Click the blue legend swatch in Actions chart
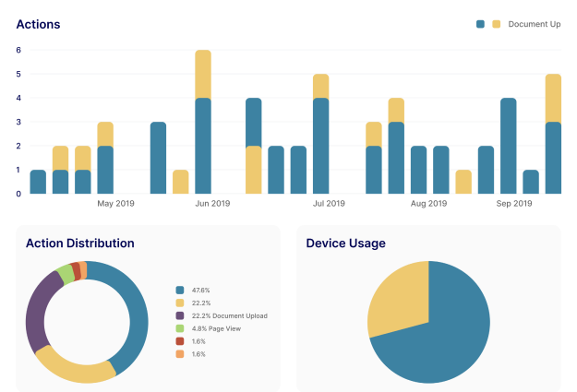 481,24
